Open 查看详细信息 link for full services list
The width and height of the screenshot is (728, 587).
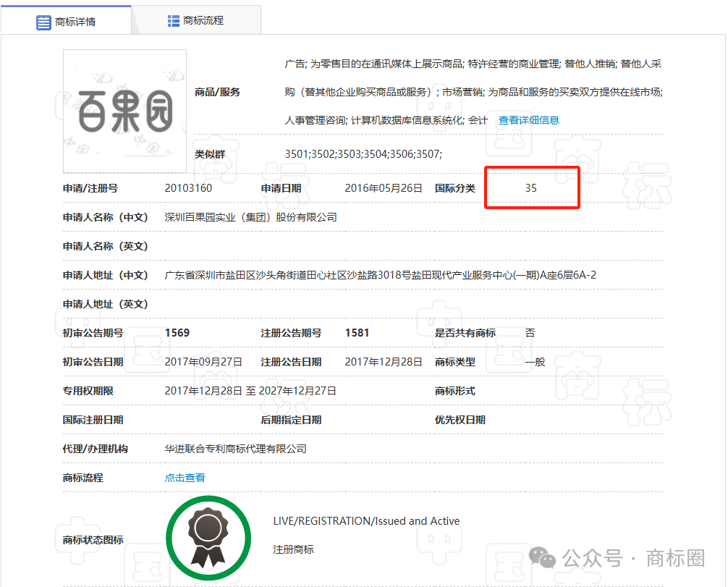529,119
